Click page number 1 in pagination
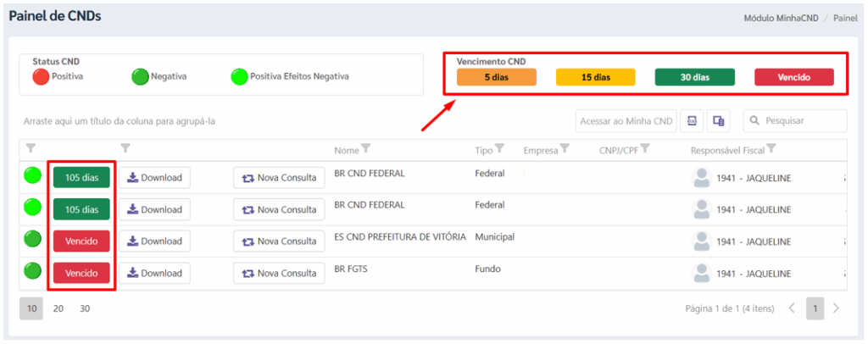The height and width of the screenshot is (344, 868). click(815, 308)
